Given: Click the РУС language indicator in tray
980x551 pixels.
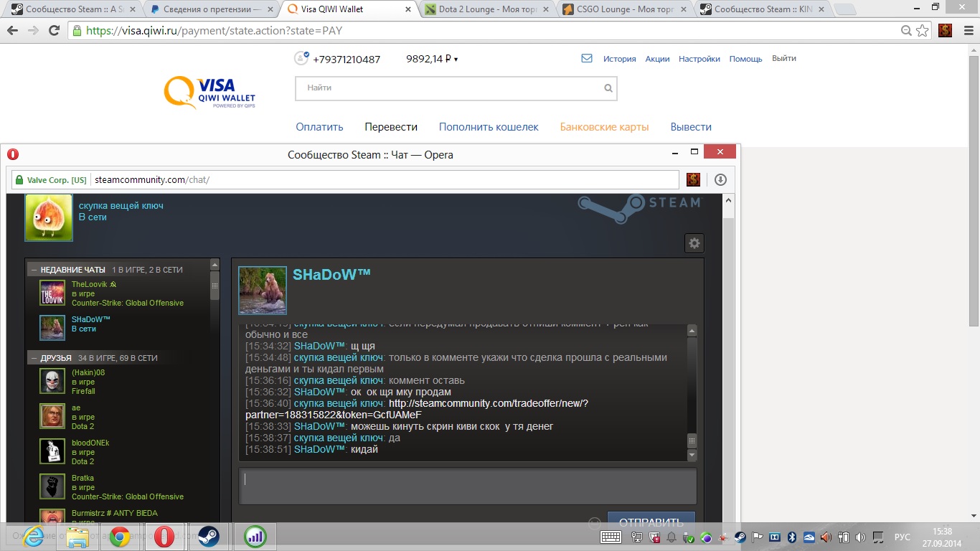Looking at the screenshot, I should (x=902, y=537).
